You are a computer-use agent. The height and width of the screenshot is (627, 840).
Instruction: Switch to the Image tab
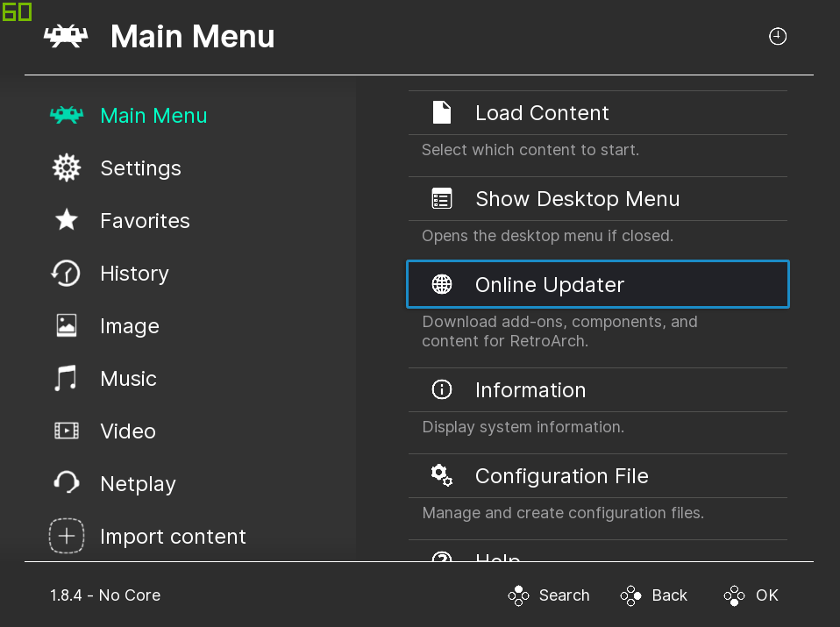(130, 326)
